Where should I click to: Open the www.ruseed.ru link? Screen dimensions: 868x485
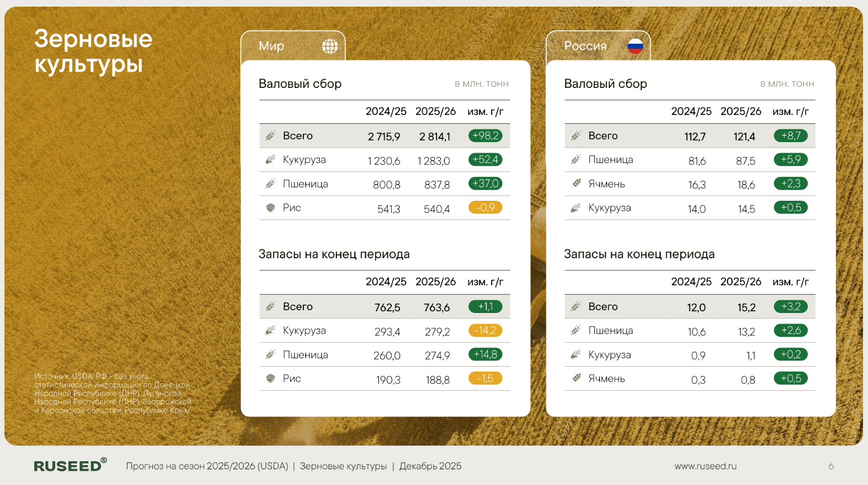coord(705,466)
